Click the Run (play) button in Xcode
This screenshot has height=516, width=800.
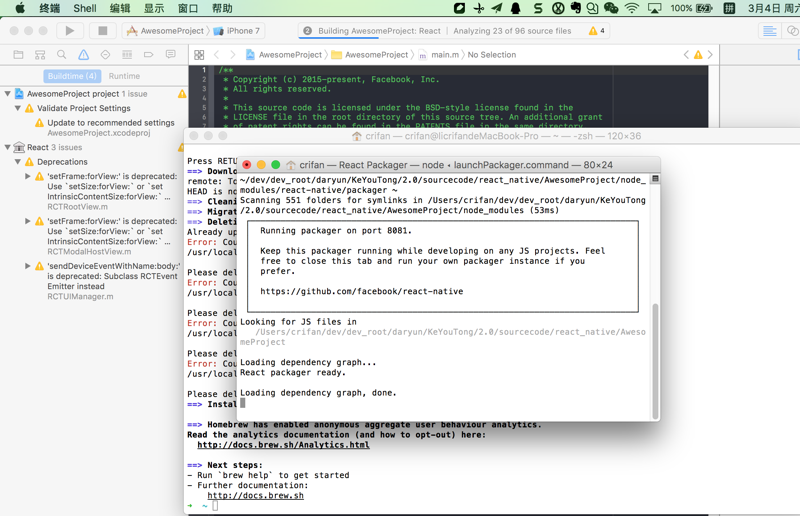point(69,31)
